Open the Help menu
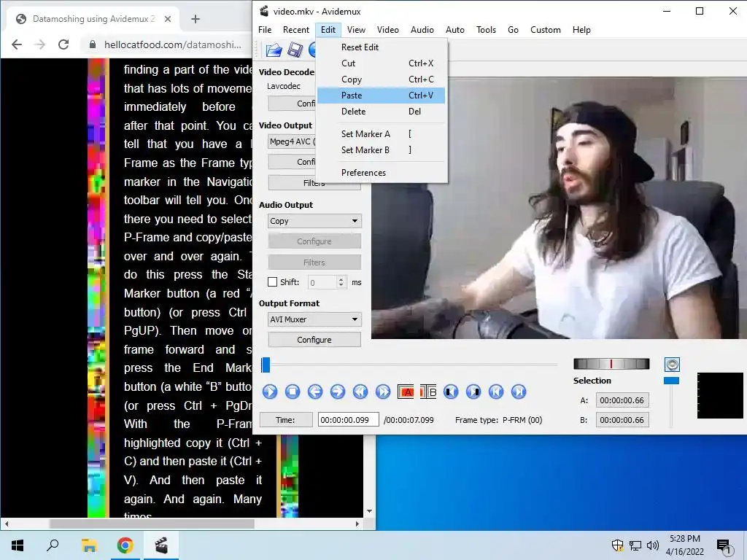The image size is (747, 560). pos(581,29)
